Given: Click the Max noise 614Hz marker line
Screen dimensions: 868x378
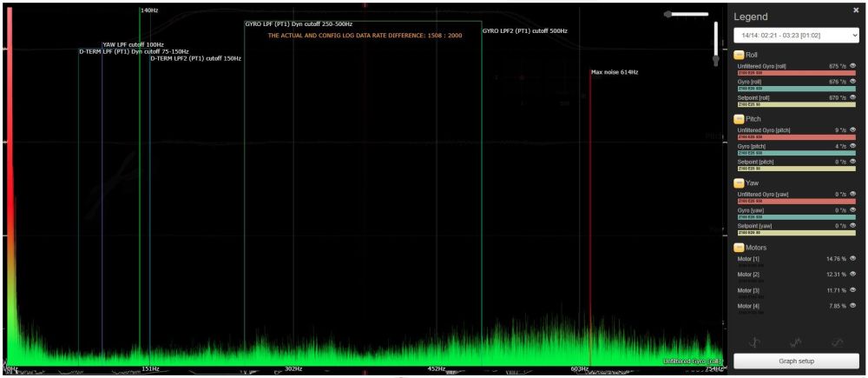Looking at the screenshot, I should [x=590, y=217].
